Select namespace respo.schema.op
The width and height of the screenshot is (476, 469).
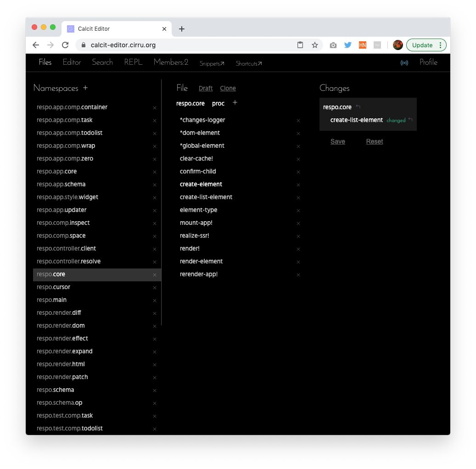click(97, 403)
